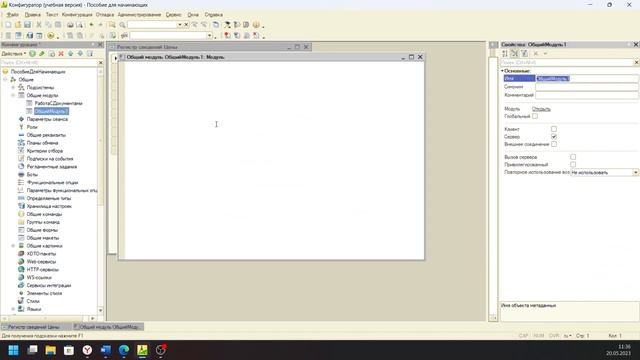The height and width of the screenshot is (360, 640).
Task: Clear the properties search field with X
Action: [x=636, y=62]
